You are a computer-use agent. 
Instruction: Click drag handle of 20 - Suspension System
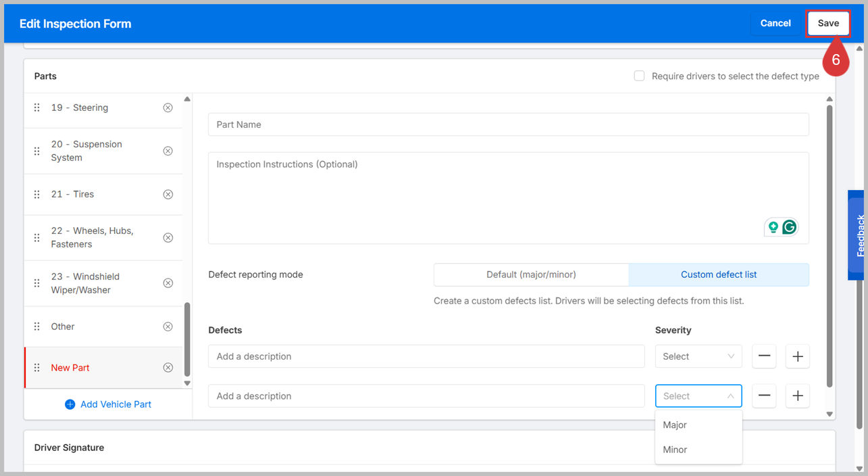pos(37,151)
